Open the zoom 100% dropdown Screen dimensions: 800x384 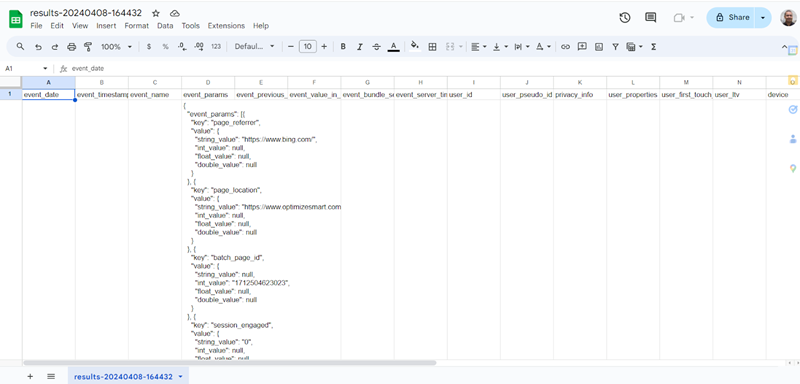[116, 47]
